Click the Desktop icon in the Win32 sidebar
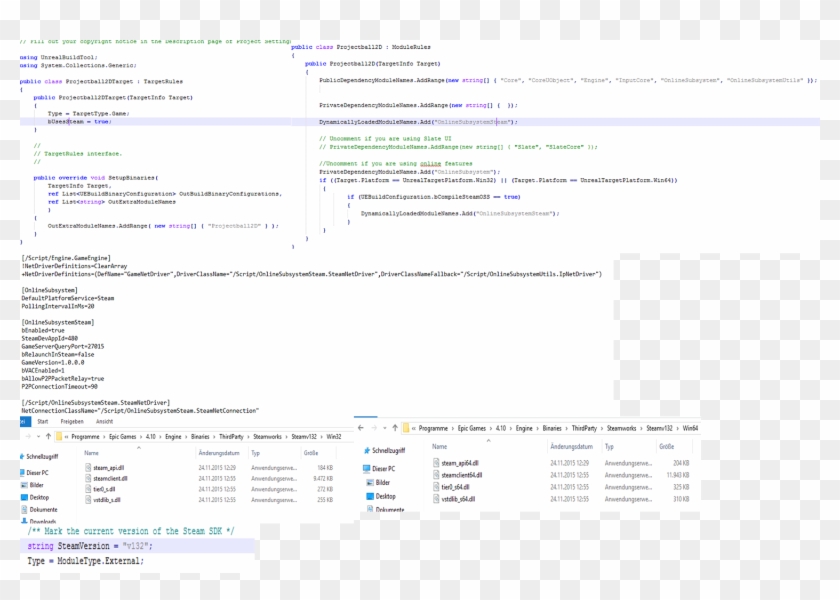Image resolution: width=840 pixels, height=600 pixels. point(21,497)
